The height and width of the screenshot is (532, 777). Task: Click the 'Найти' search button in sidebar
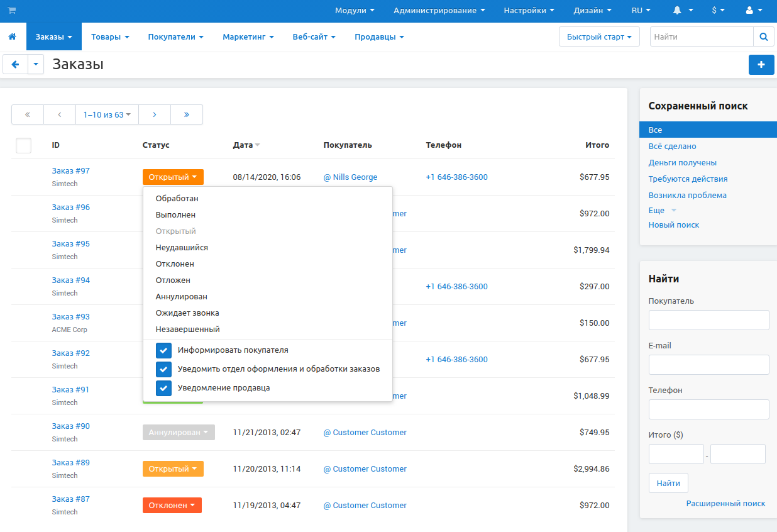(x=668, y=483)
